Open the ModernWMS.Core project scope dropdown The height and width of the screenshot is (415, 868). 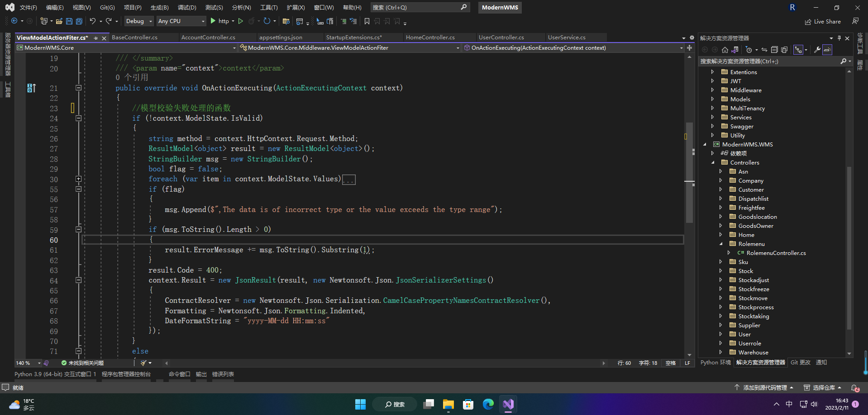(x=126, y=47)
